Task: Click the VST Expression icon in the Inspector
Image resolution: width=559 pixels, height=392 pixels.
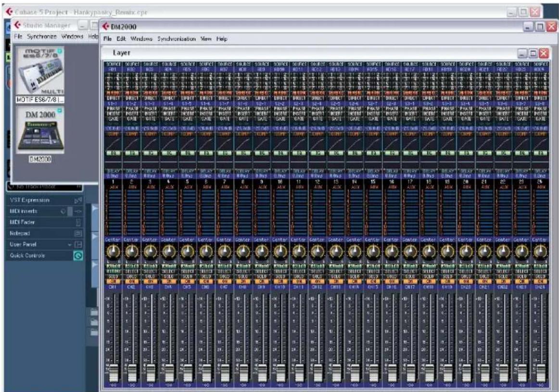Action: 78,200
